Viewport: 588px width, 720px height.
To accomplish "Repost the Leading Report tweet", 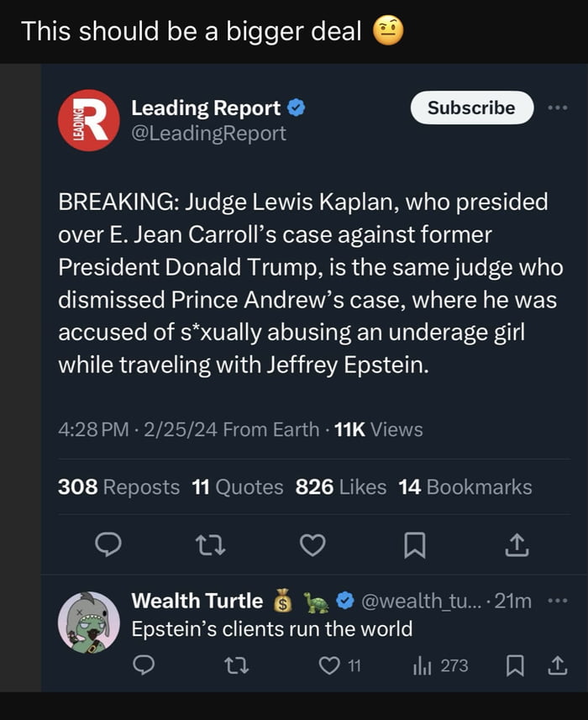I will (x=209, y=546).
